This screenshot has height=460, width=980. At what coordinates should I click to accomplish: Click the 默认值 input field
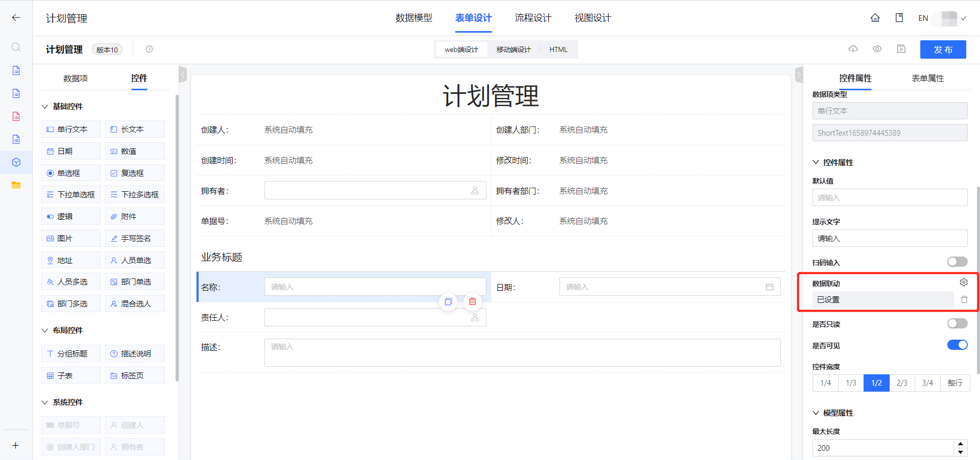click(x=890, y=197)
